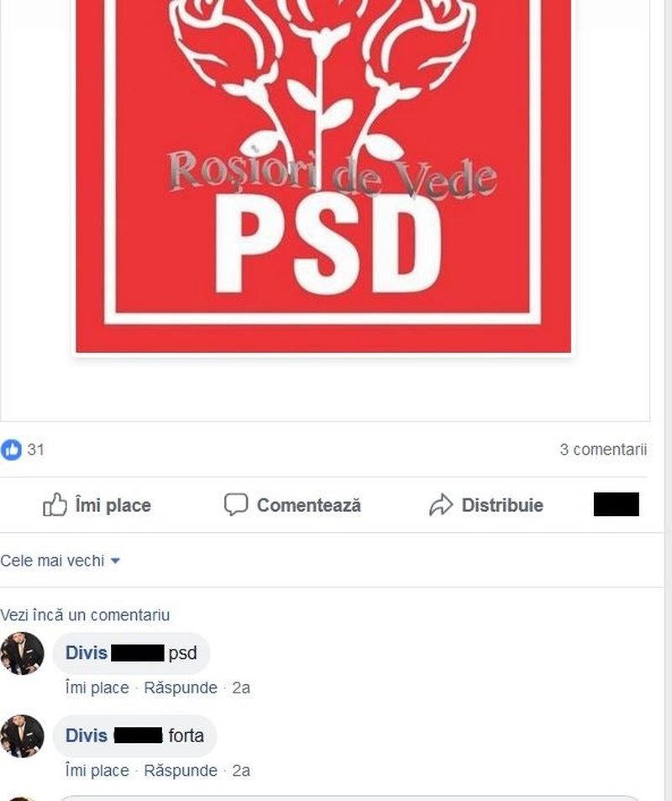672x801 pixels.
Task: Click Îmi place button on the post
Action: tap(97, 504)
